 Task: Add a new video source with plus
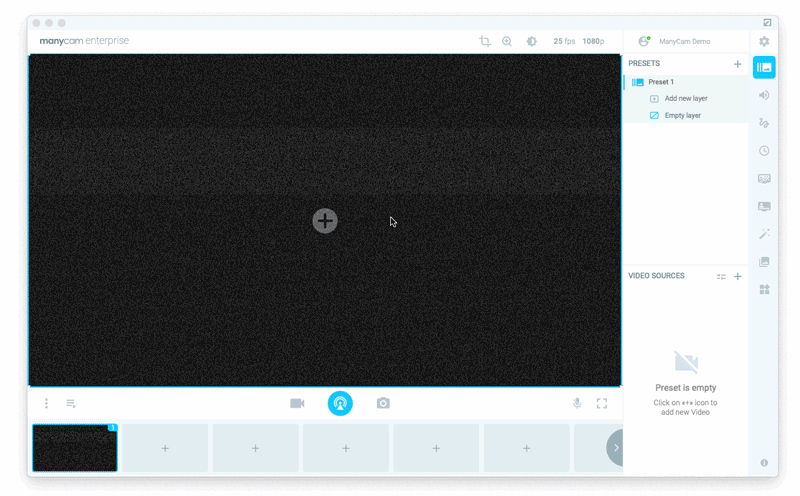tap(737, 277)
